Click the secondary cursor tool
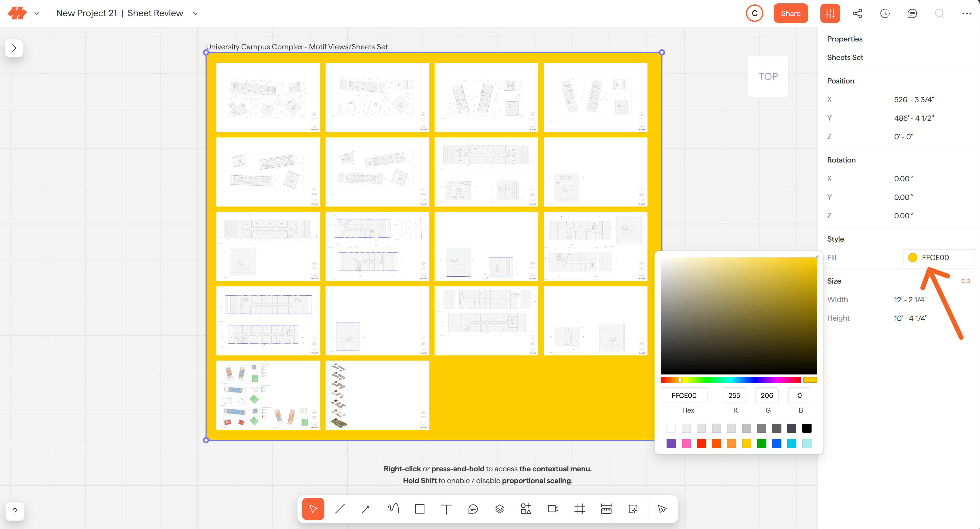This screenshot has width=980, height=529. 662,509
